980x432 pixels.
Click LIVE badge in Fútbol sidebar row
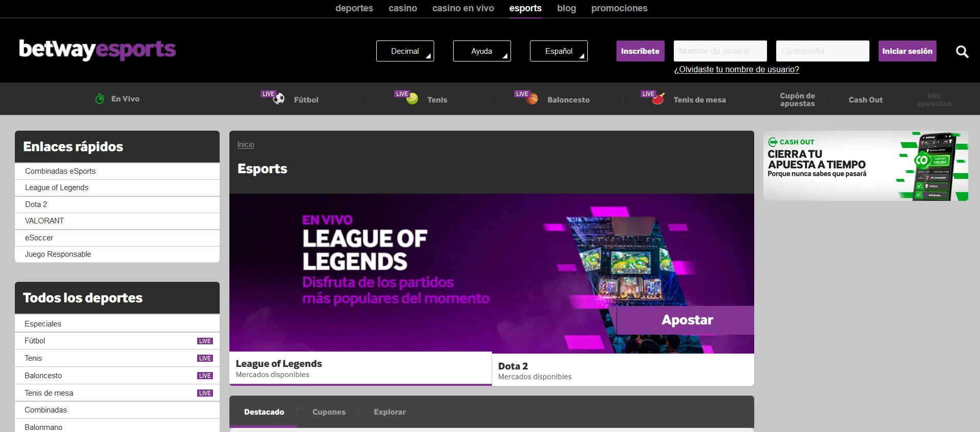point(205,341)
